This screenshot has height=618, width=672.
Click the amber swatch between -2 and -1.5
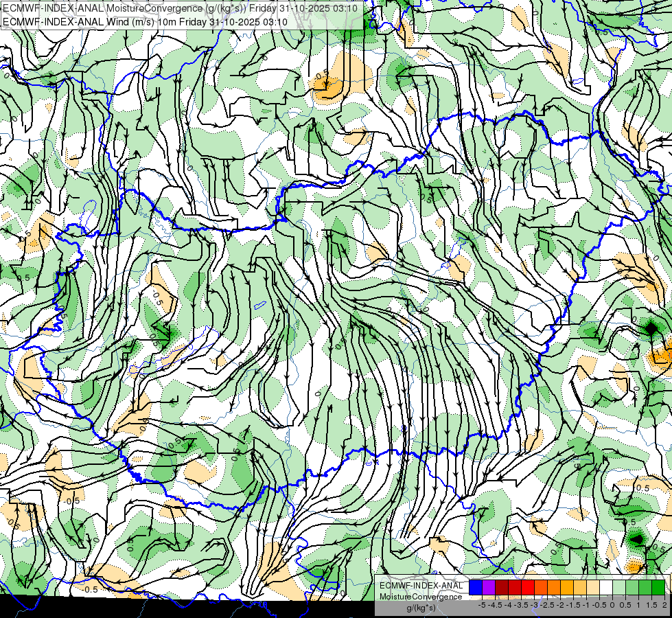point(567,587)
